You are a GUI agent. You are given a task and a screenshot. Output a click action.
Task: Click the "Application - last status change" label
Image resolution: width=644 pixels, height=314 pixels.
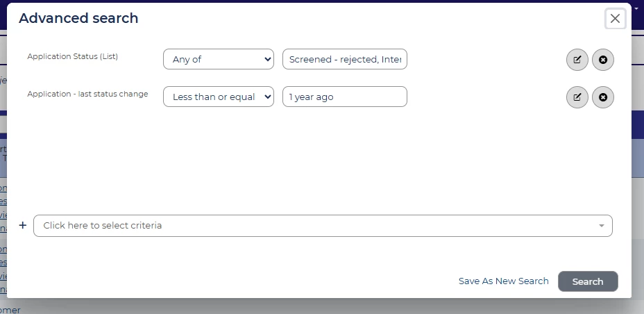pyautogui.click(x=87, y=94)
